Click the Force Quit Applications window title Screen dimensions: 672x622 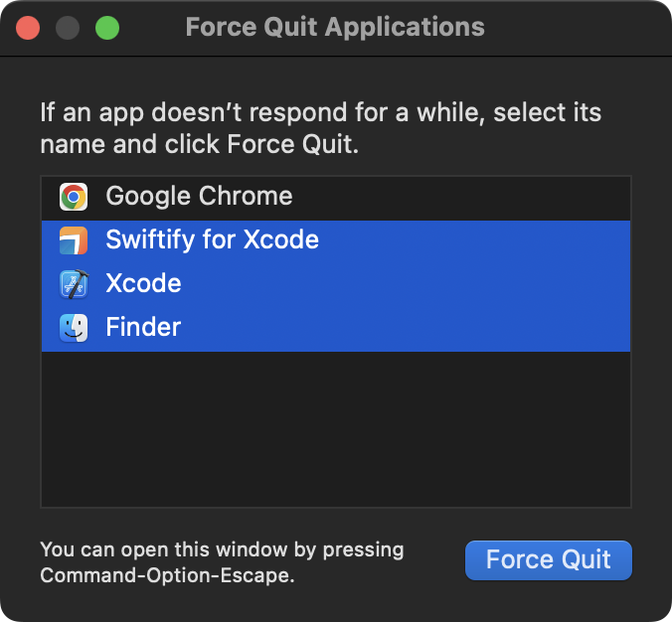pos(335,28)
